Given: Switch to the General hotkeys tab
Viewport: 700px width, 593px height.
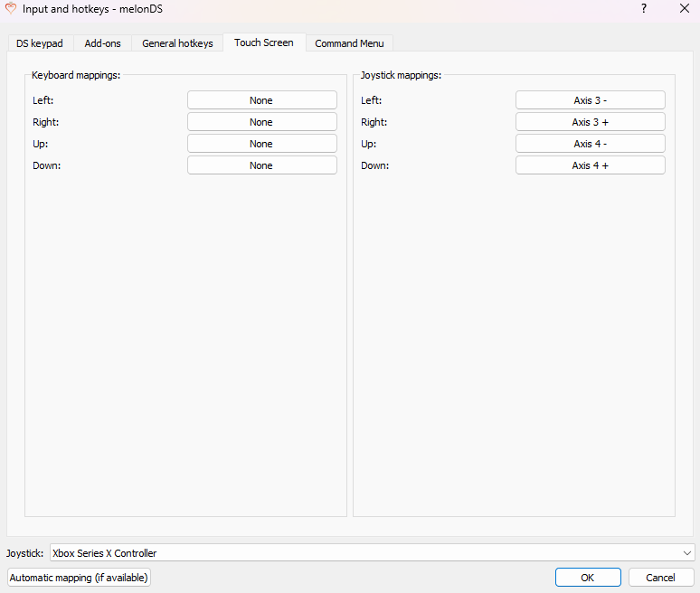Looking at the screenshot, I should point(177,43).
